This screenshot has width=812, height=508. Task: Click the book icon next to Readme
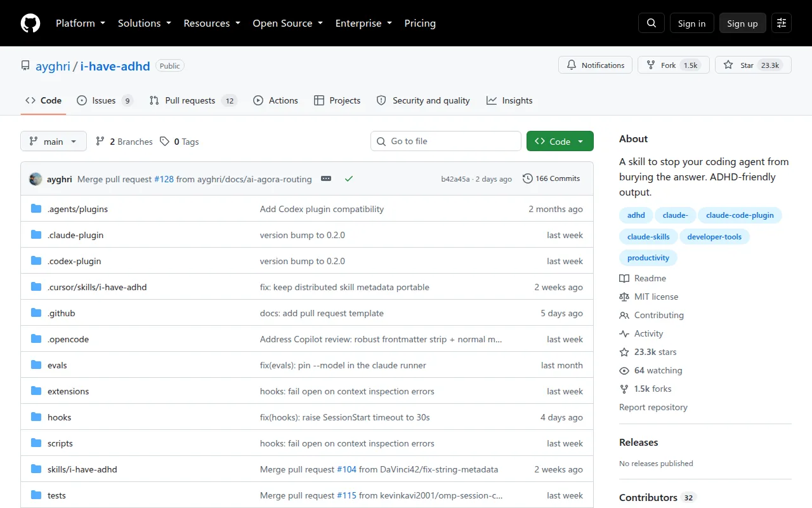624,278
